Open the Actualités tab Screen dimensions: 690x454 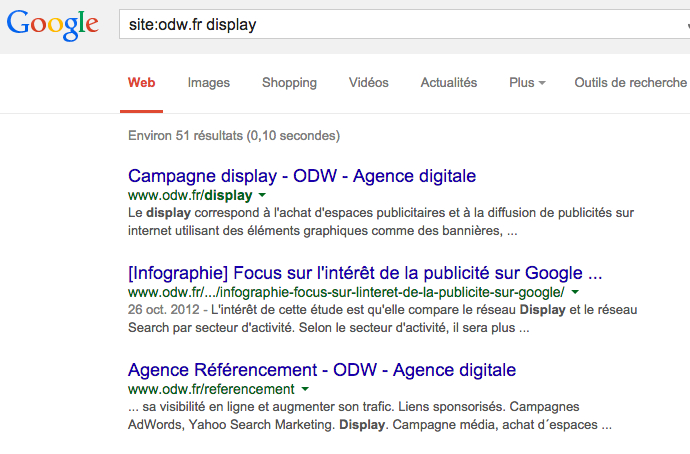tap(449, 83)
